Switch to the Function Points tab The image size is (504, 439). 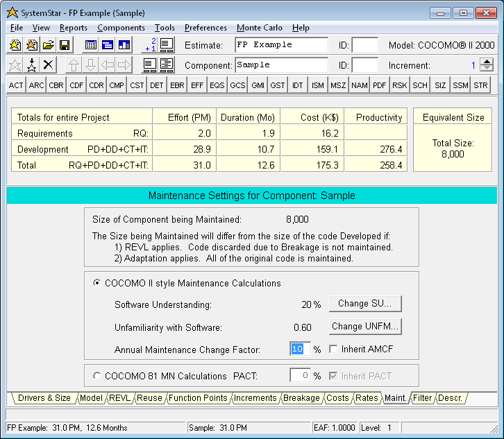point(198,398)
